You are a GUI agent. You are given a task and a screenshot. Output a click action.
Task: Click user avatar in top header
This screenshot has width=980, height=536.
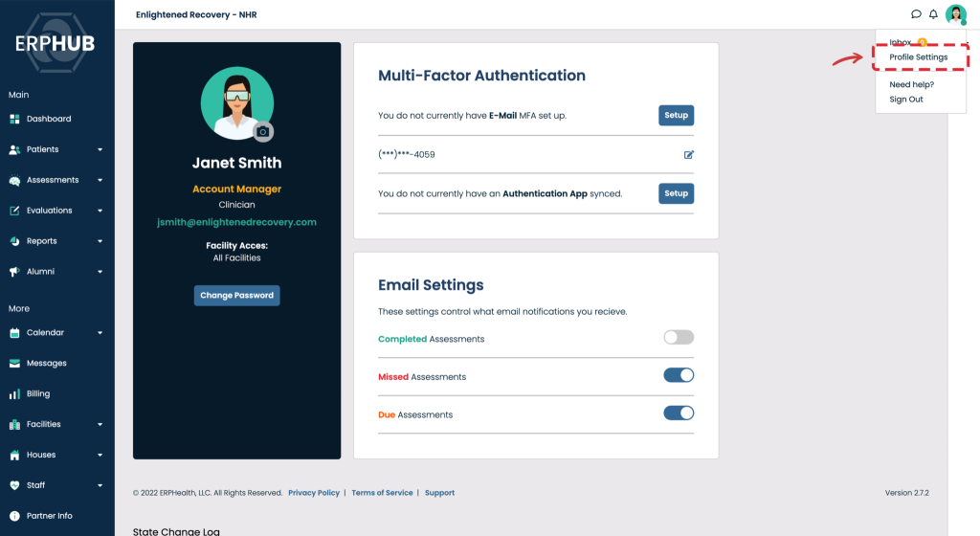click(956, 14)
